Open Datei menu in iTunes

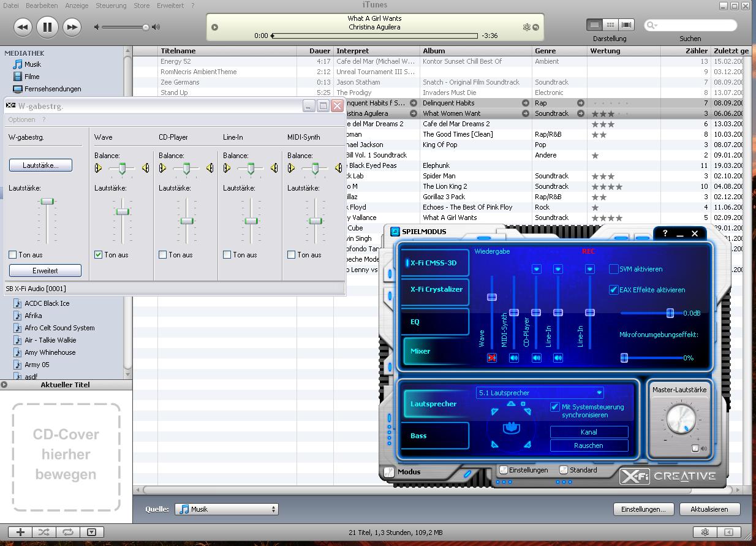click(10, 6)
